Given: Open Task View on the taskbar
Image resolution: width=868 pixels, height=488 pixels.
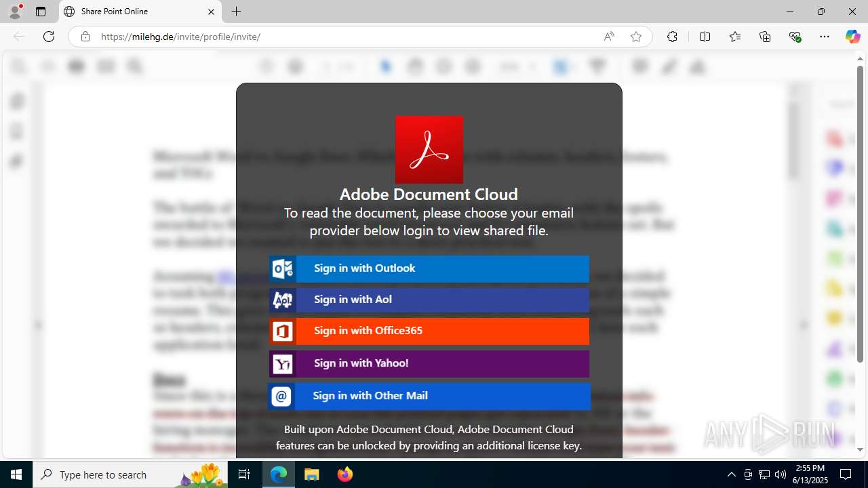Looking at the screenshot, I should 244,474.
